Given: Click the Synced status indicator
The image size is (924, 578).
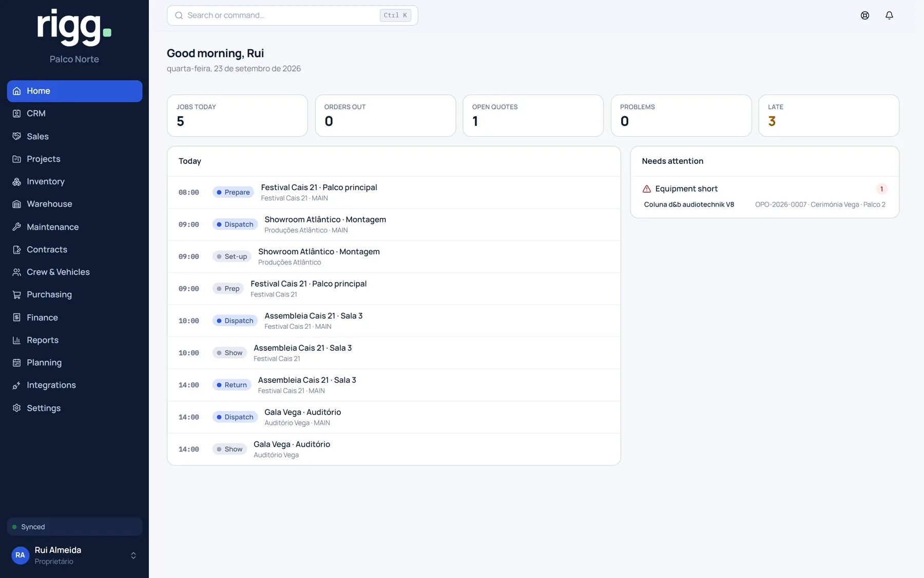Looking at the screenshot, I should tap(74, 527).
